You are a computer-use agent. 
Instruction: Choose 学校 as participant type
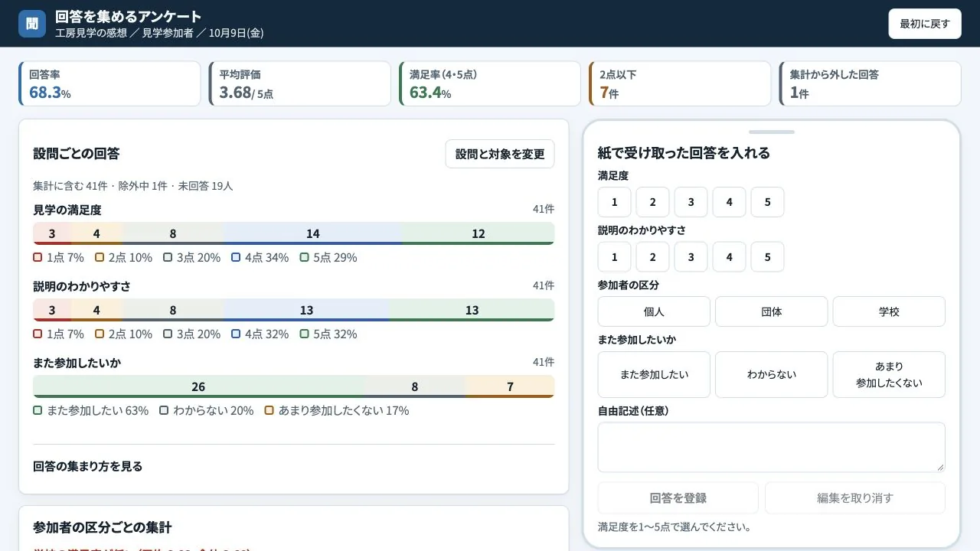tap(889, 311)
